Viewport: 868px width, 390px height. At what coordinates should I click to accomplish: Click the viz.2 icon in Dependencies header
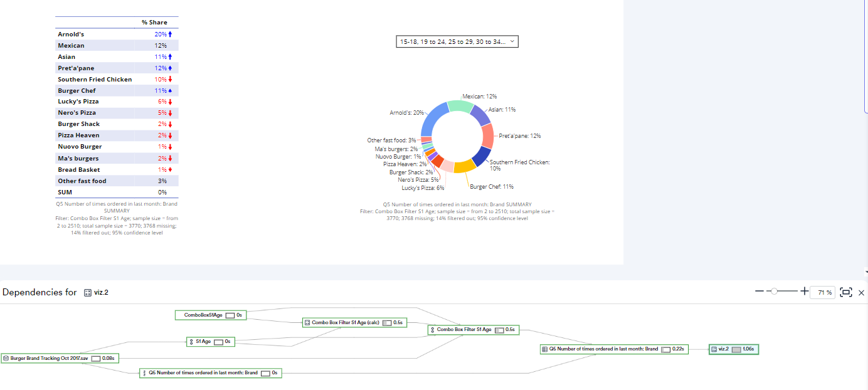coord(88,292)
